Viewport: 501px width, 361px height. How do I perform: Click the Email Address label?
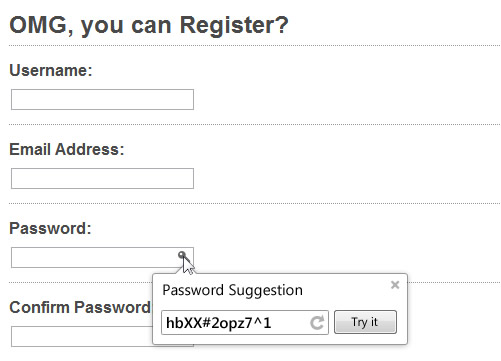(67, 149)
